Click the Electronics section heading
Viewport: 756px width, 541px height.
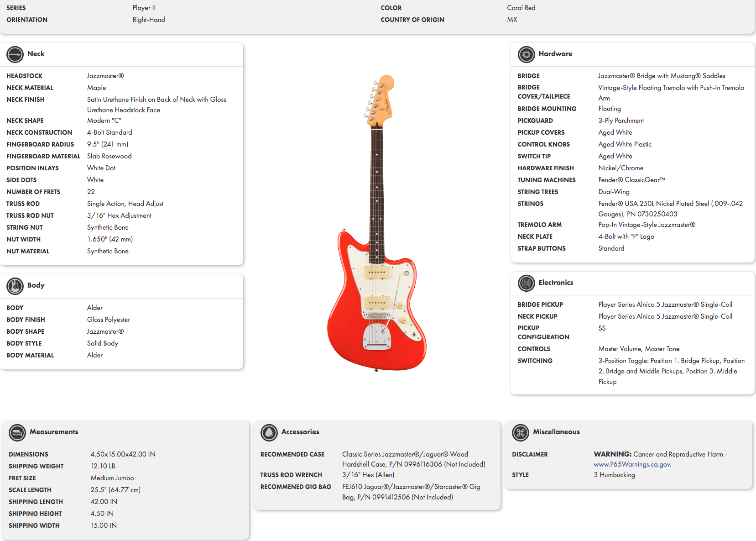point(556,283)
